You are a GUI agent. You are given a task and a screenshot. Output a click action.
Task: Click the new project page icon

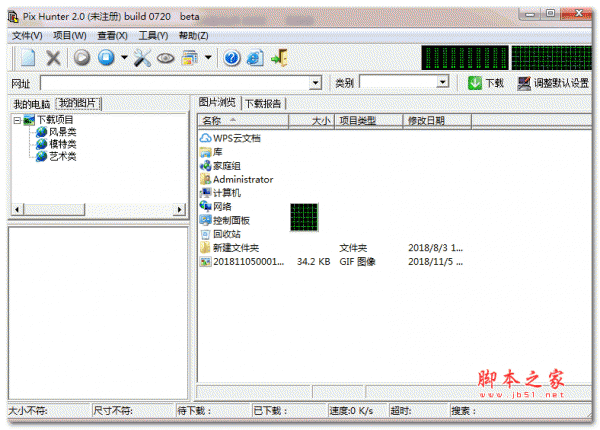pos(29,58)
